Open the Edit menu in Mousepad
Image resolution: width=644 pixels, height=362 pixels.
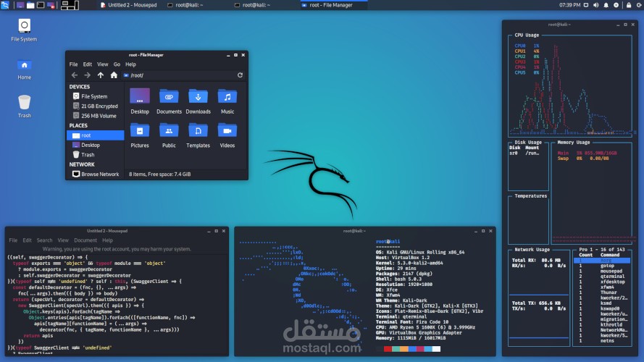(x=27, y=240)
